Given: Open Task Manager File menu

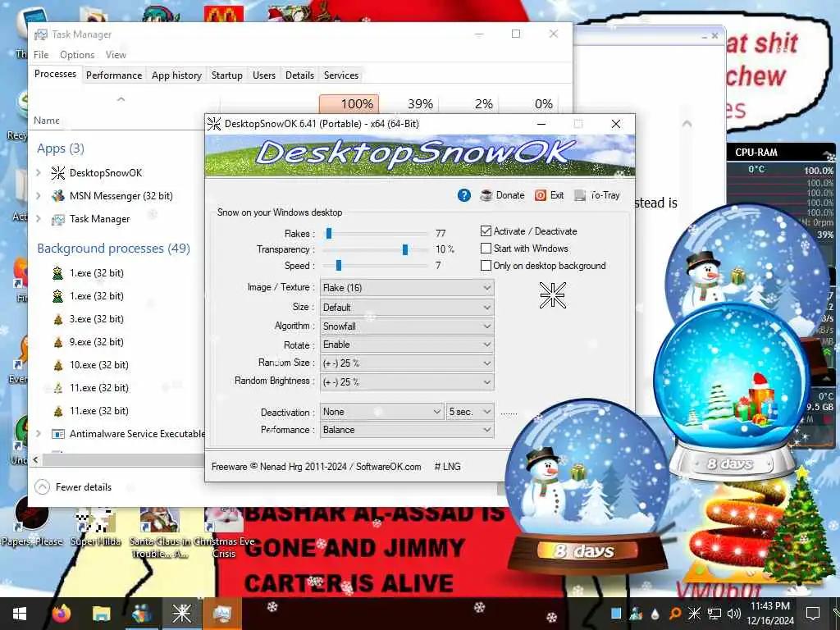Looking at the screenshot, I should pos(41,55).
